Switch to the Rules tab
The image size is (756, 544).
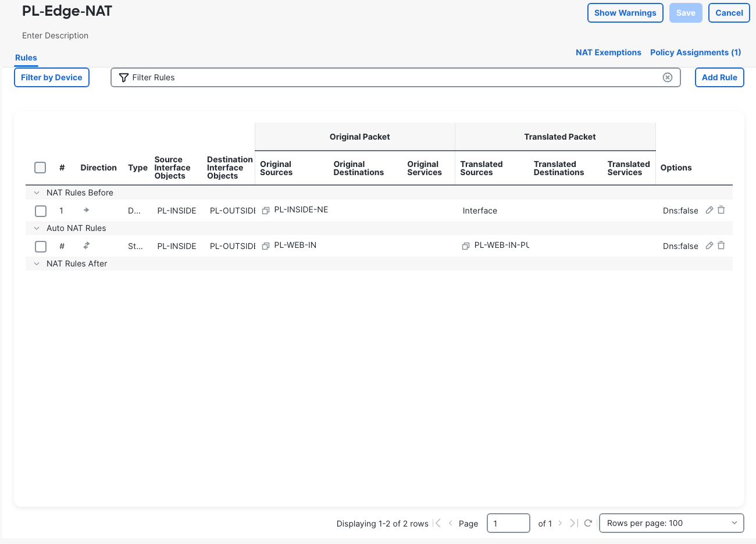pos(26,58)
